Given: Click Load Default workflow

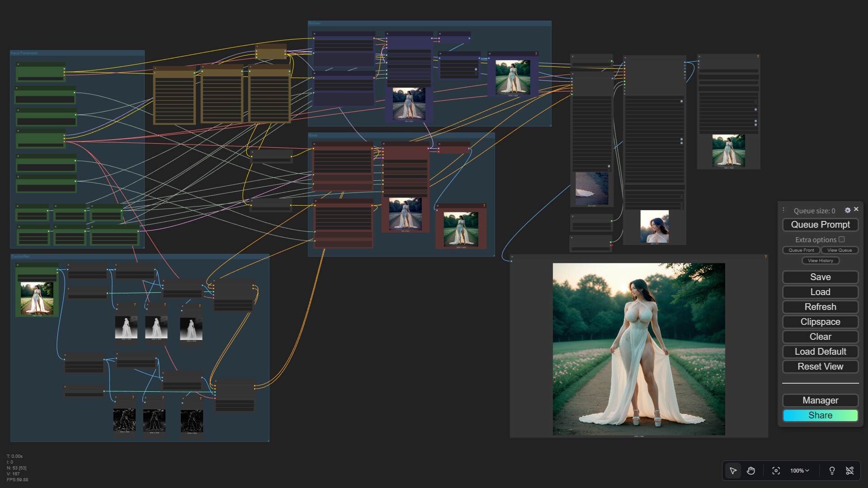Looking at the screenshot, I should pos(820,352).
